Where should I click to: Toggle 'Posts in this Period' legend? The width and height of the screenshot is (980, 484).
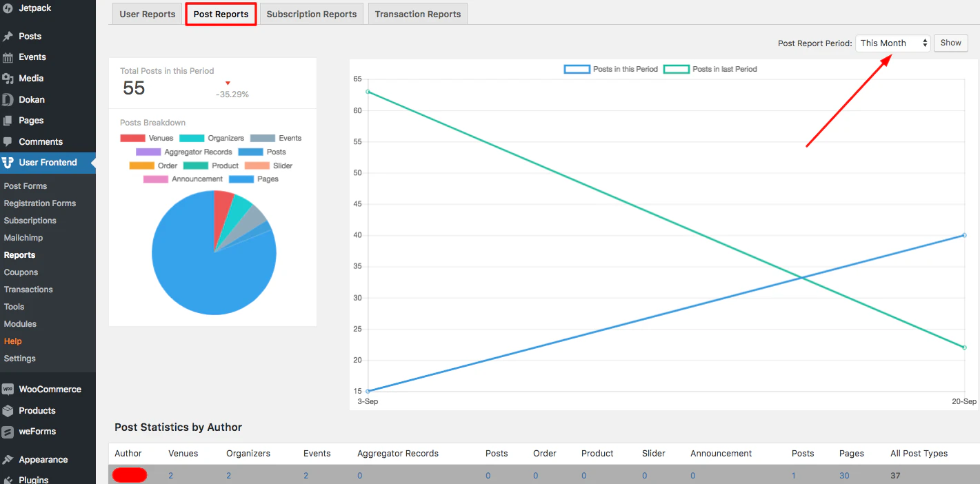(x=611, y=69)
